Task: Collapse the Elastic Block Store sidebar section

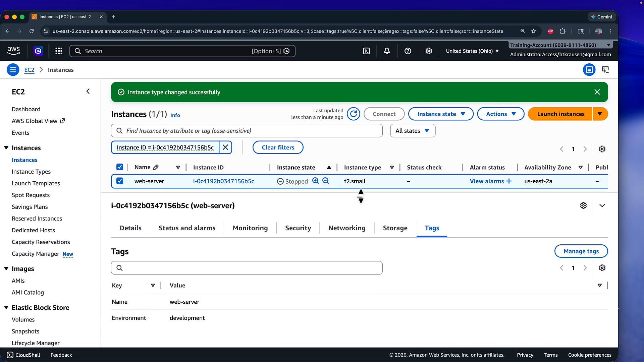Action: (6, 307)
